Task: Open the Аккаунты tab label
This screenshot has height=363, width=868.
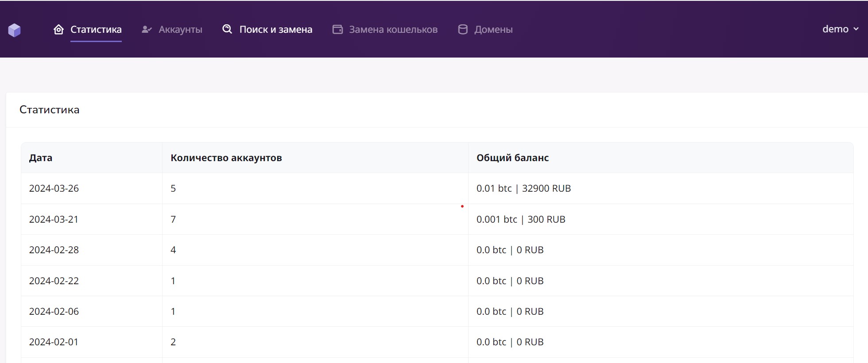Action: [x=180, y=30]
